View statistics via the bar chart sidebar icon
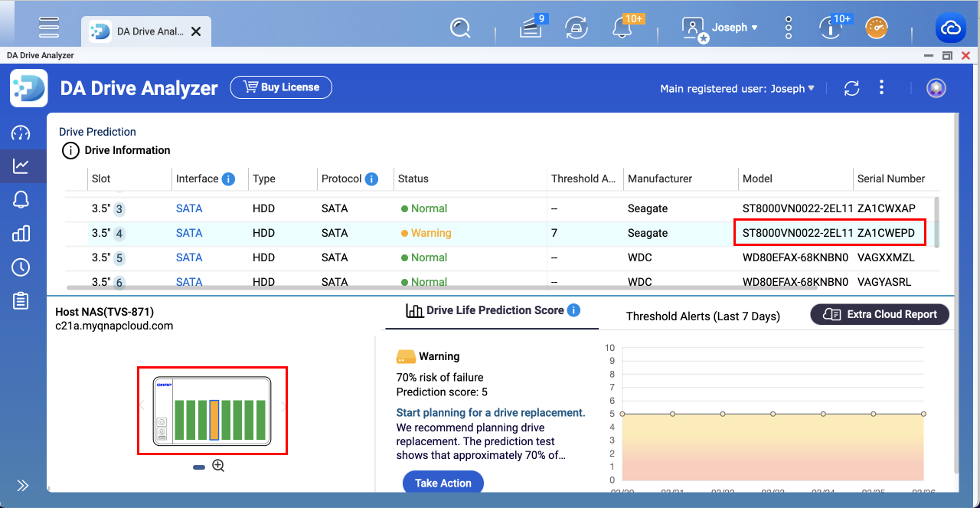 click(x=22, y=233)
